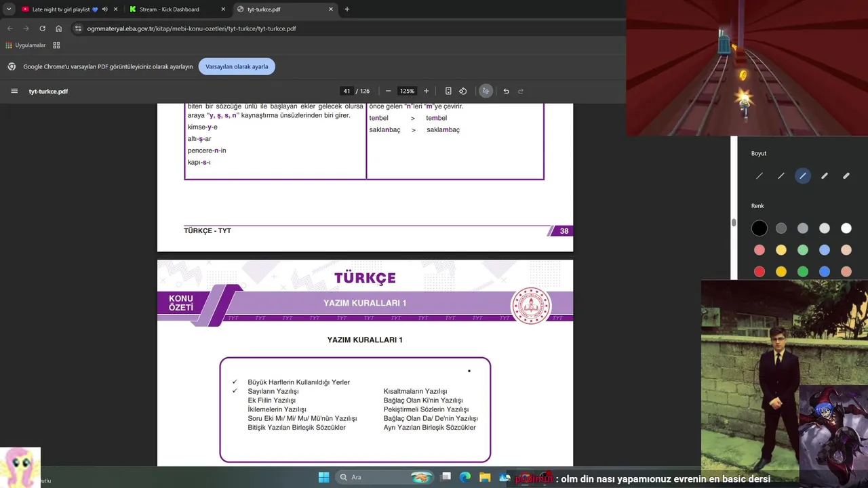Click 'Kısaltmaların Yazılışı' topic text
The height and width of the screenshot is (488, 868).
415,391
